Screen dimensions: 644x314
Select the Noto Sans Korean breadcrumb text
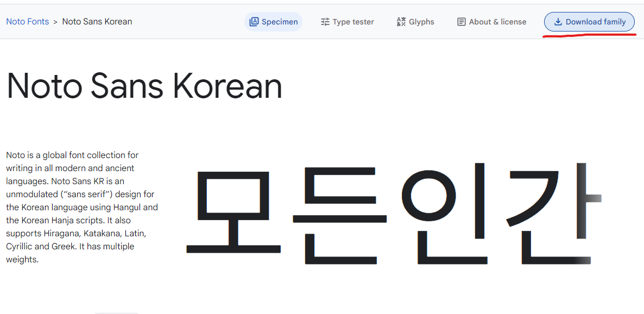(x=97, y=22)
